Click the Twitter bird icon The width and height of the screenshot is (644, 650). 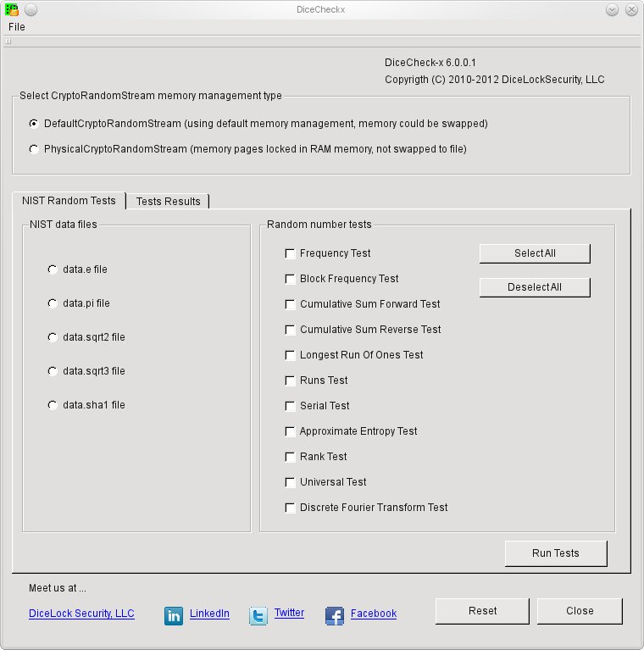(258, 615)
